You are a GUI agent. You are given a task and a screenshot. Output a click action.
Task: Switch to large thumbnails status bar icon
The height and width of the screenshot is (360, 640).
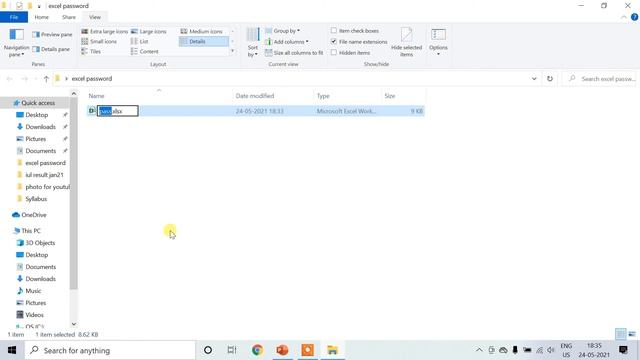[x=632, y=334]
